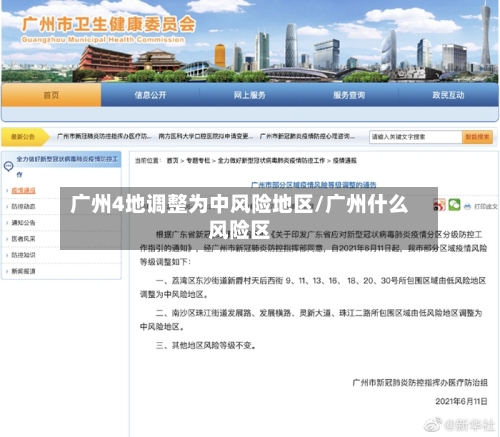Click signature 广州市新冠肺炎防控指挥办医疗防治组
This screenshot has height=437, width=500.
[x=420, y=382]
